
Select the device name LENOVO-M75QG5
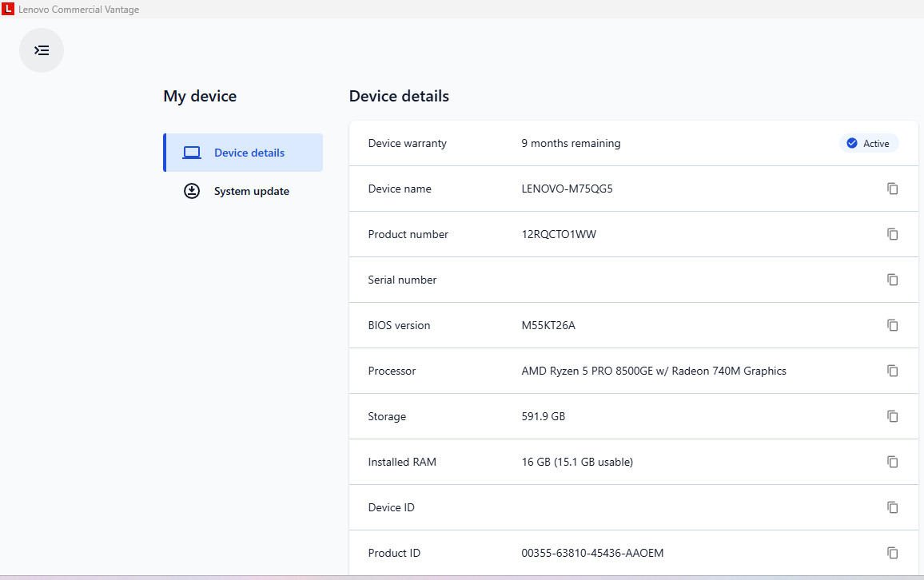pyautogui.click(x=567, y=189)
